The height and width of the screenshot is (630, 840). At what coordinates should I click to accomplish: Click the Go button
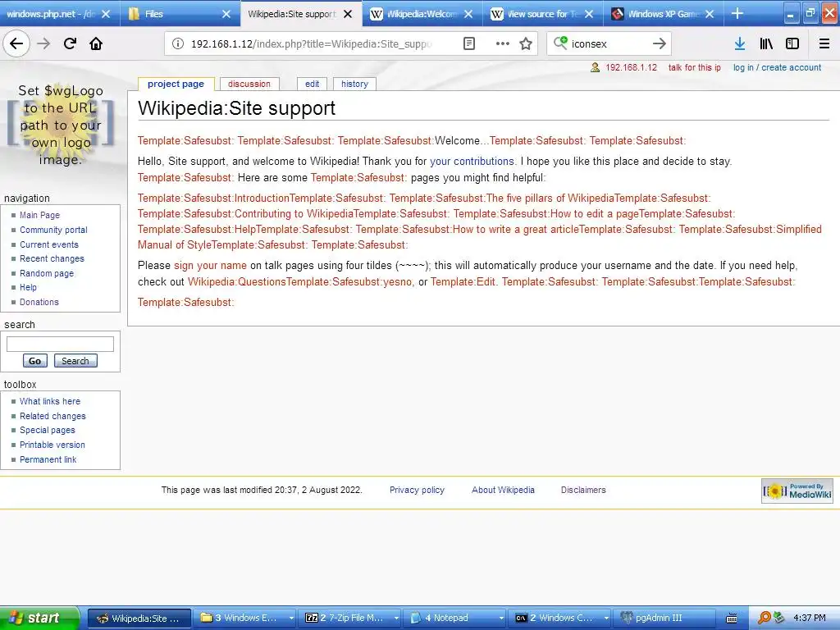34,361
